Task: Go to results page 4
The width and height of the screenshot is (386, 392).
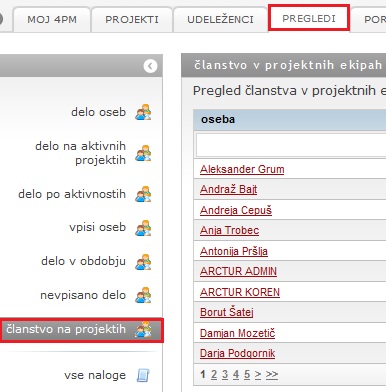Action: 236,375
